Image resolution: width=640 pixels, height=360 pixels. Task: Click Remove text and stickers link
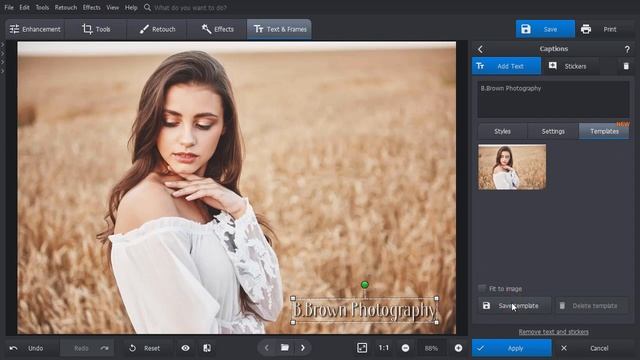(553, 332)
